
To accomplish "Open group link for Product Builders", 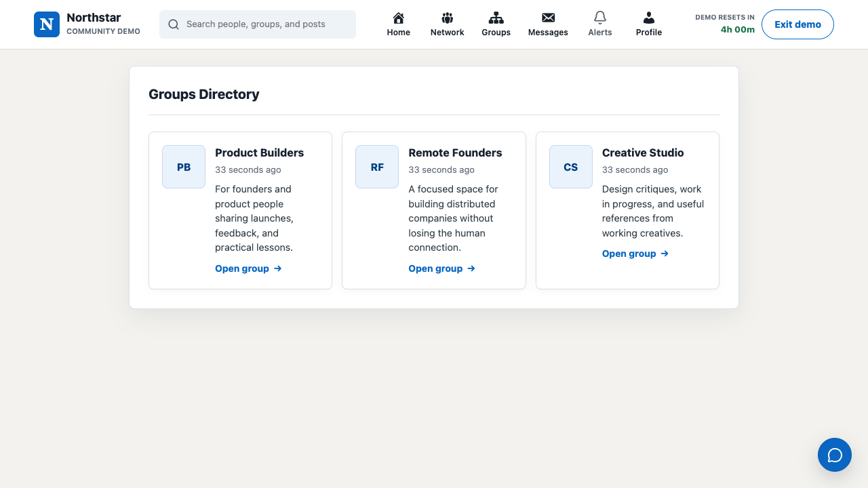I will point(248,268).
